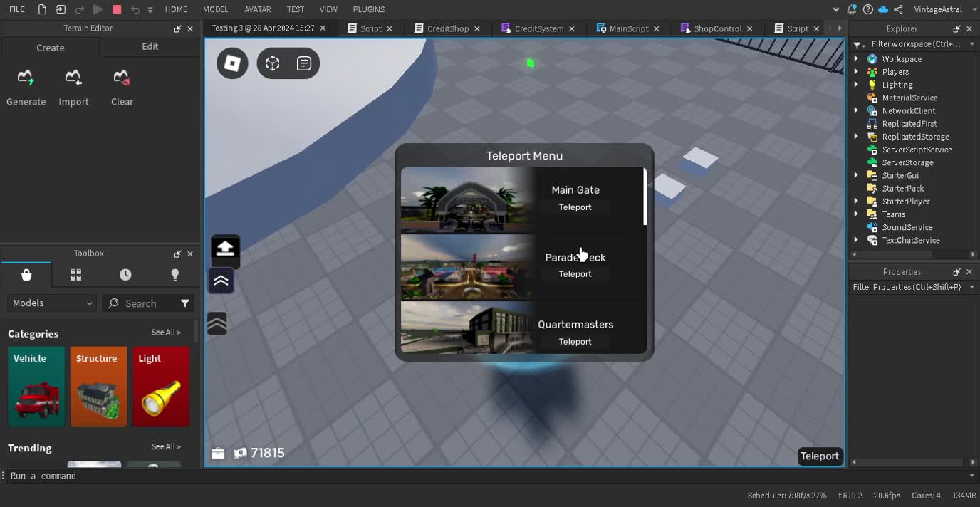Open the HOME ribbon tab
Screen dimensions: 980x507
(176, 9)
